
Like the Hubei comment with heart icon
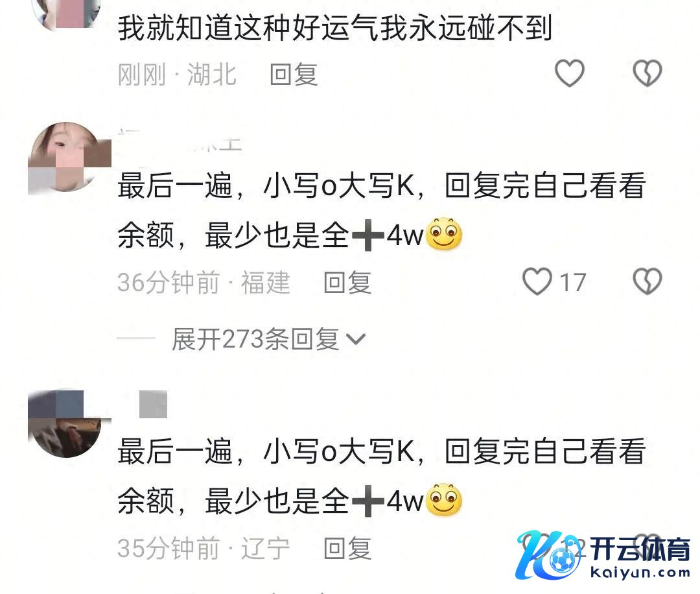(x=570, y=73)
